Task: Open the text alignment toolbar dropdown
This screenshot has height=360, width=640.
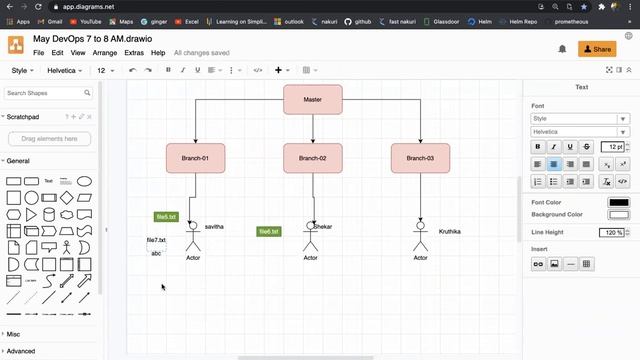Action: (215, 70)
